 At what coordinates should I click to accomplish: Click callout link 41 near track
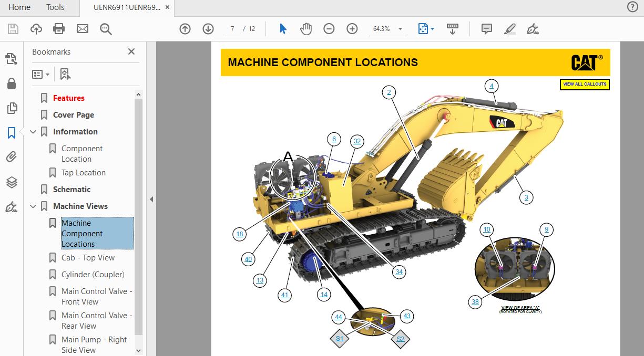pyautogui.click(x=284, y=295)
